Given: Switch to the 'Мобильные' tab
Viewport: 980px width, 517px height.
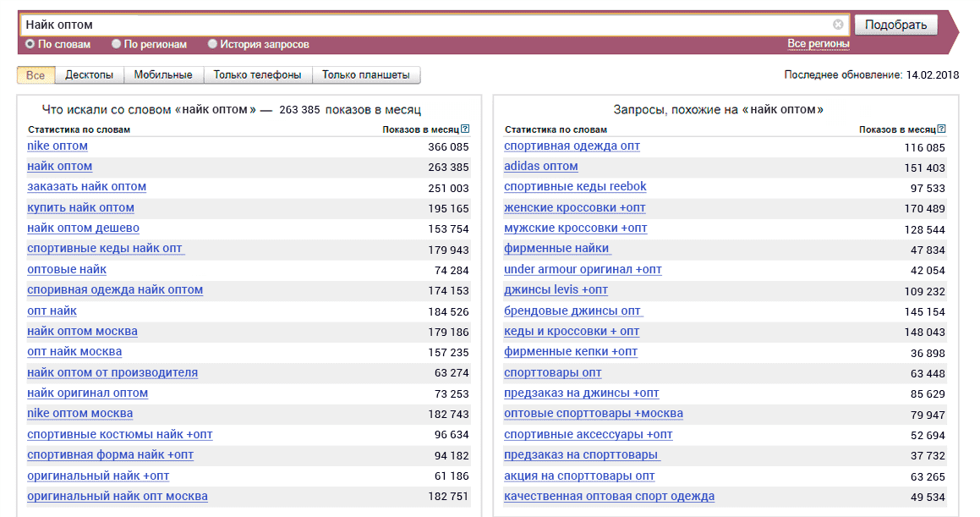Looking at the screenshot, I should pyautogui.click(x=163, y=75).
